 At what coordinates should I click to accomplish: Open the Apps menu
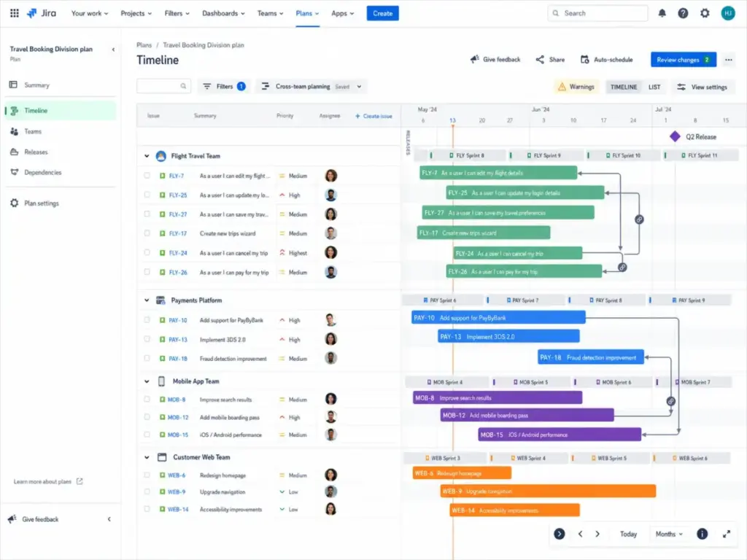click(343, 13)
